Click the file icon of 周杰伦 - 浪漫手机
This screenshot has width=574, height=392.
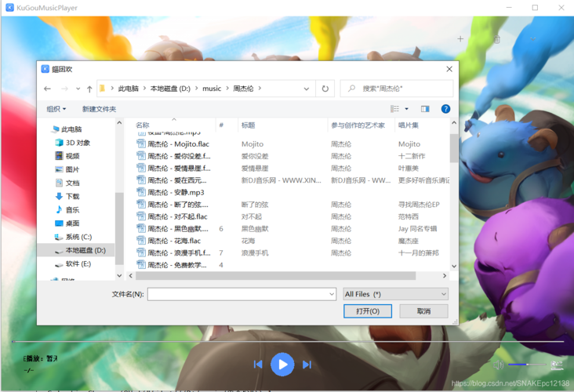coord(141,252)
